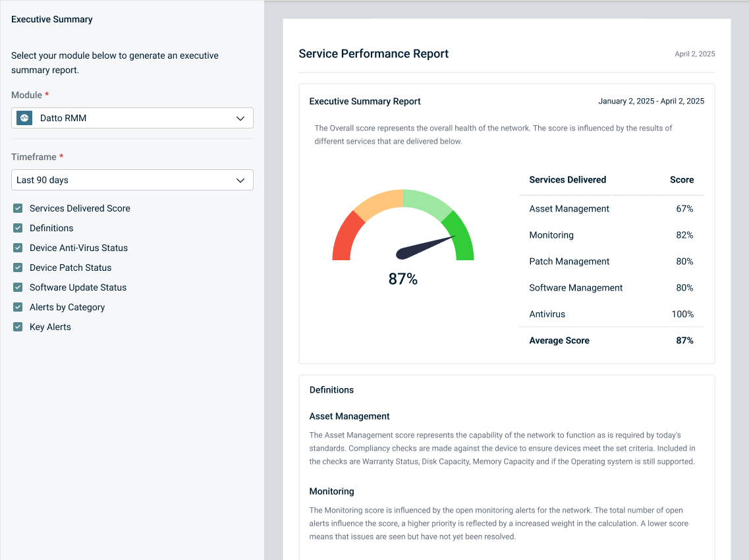Click the red segment of the gauge

tap(344, 237)
